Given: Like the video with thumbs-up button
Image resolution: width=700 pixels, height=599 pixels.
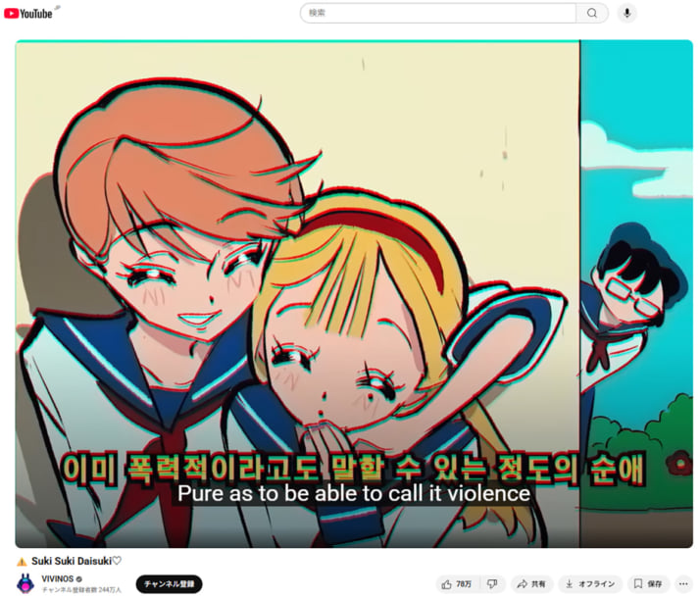Looking at the screenshot, I should pos(457,584).
